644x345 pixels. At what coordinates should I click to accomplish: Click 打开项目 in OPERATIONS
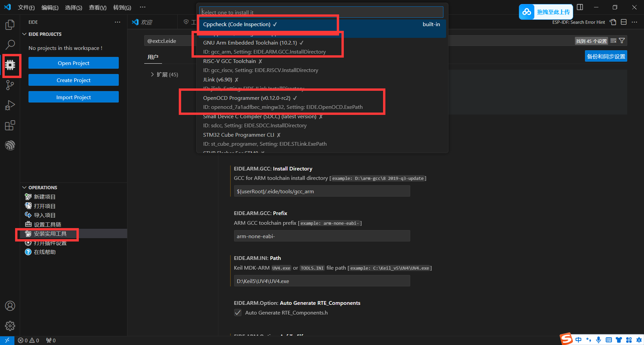[x=73, y=206]
